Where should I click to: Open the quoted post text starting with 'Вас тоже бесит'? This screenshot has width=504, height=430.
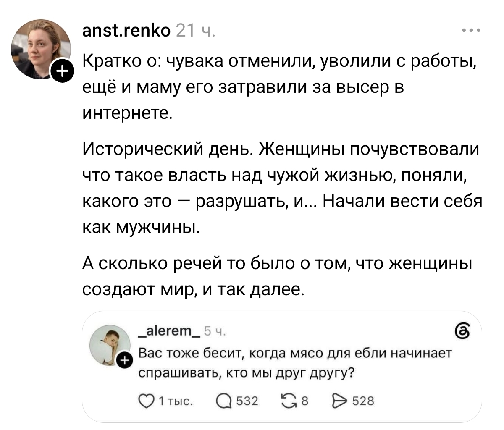point(294,363)
